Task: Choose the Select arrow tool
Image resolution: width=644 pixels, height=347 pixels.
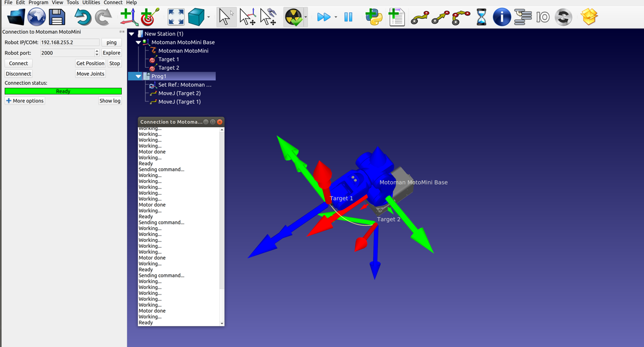Action: coord(225,17)
